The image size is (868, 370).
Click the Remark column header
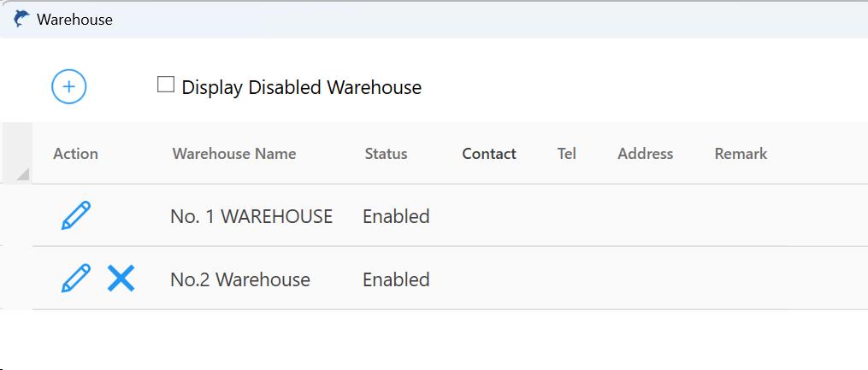(741, 154)
